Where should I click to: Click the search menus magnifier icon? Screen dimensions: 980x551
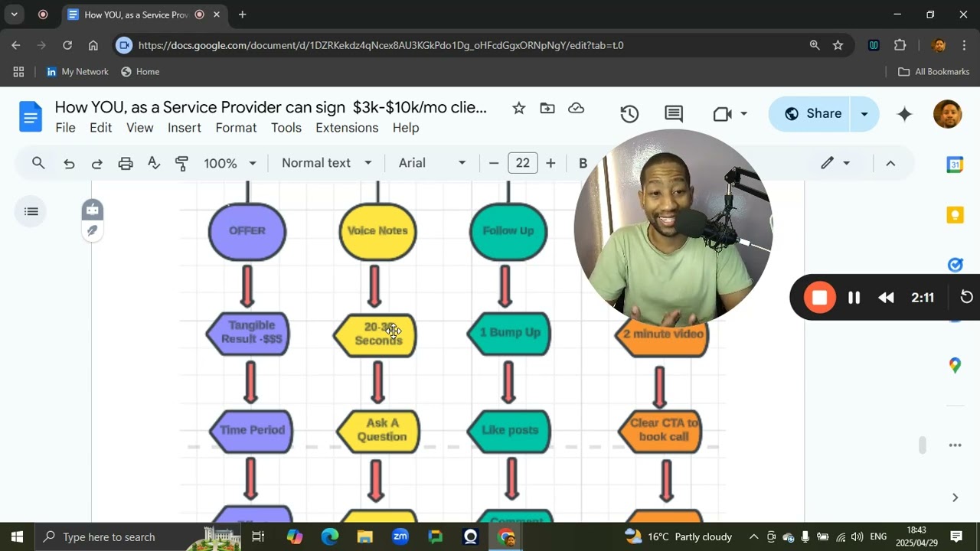(x=38, y=163)
